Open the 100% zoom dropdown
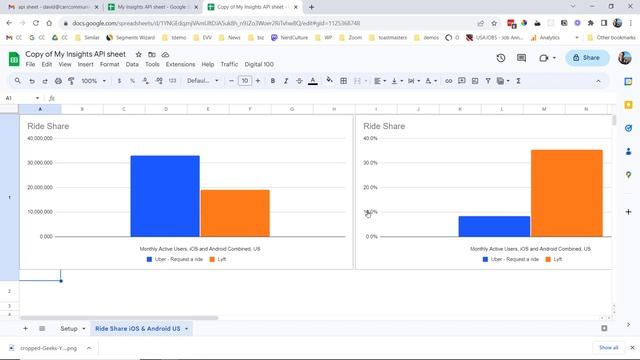 (93, 81)
